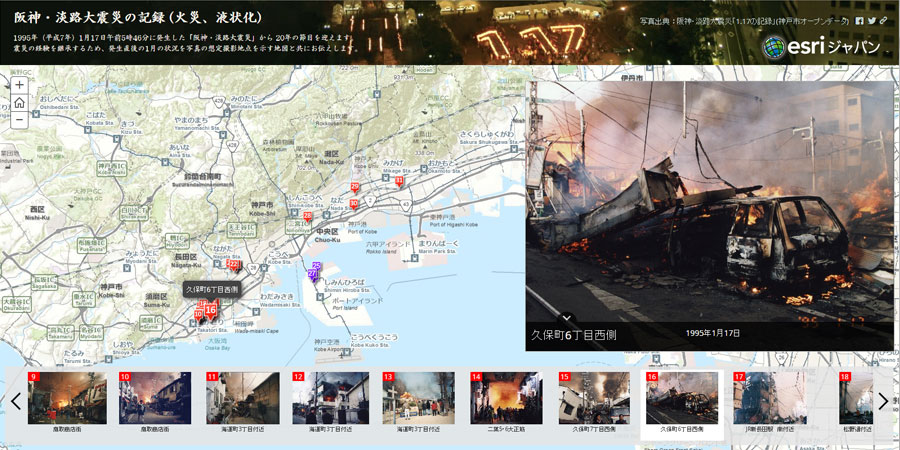Select map marker number 29

click(355, 187)
